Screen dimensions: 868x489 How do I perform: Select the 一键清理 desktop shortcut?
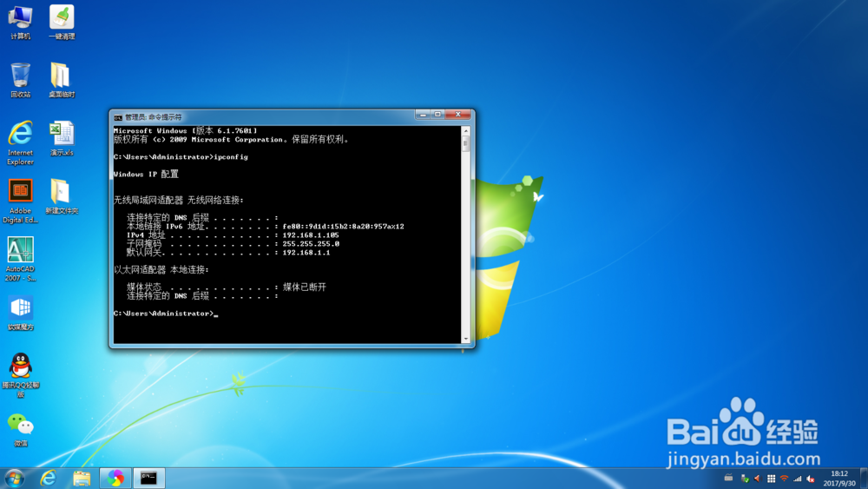[x=62, y=23]
